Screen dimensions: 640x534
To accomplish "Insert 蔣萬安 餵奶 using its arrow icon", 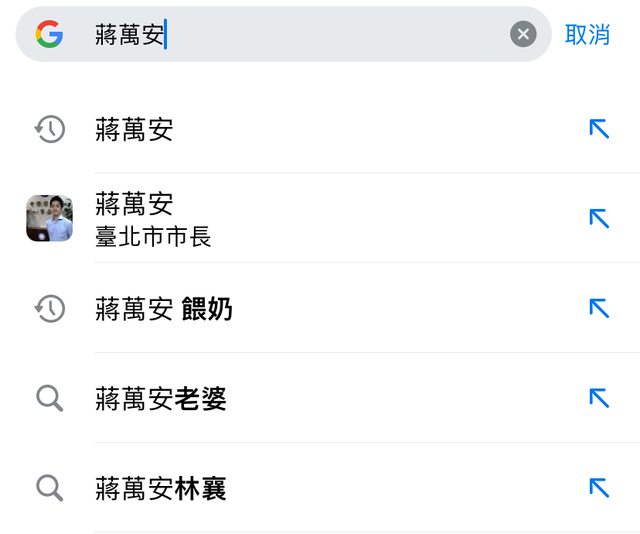I will (599, 309).
